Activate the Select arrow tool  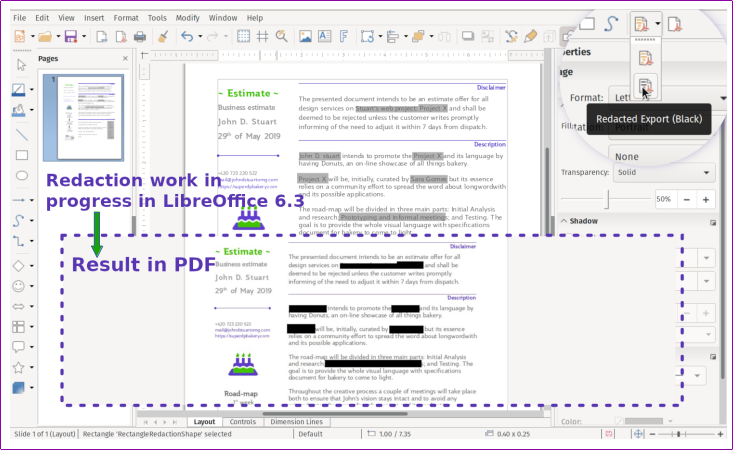tap(20, 65)
